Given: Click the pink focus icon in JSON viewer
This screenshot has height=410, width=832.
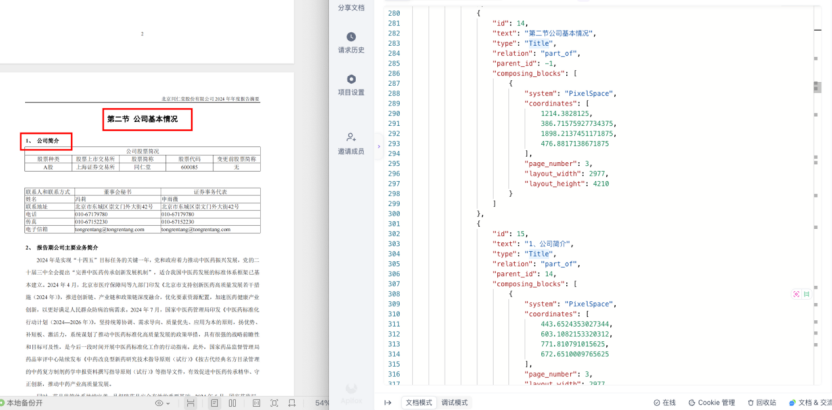Looking at the screenshot, I should [796, 294].
